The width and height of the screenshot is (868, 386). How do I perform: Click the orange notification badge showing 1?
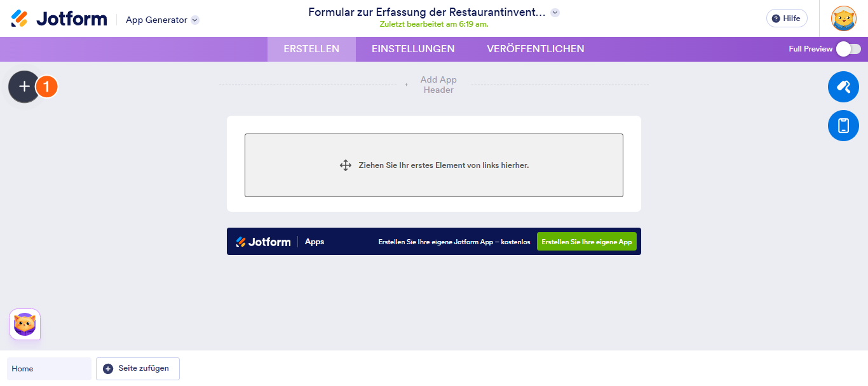[x=46, y=86]
